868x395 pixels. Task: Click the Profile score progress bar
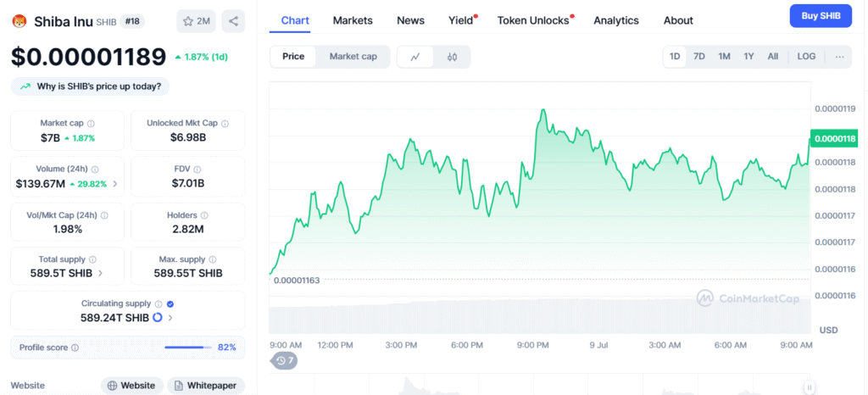coord(188,348)
